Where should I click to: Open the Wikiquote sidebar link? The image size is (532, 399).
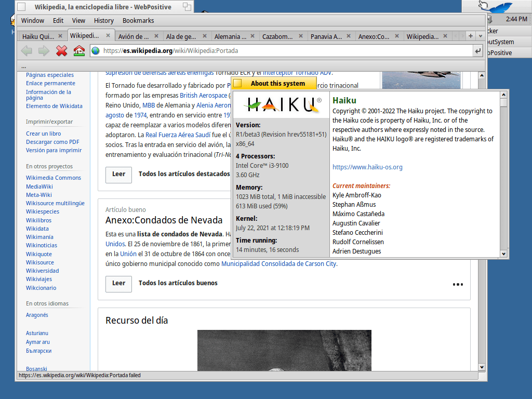coord(38,254)
